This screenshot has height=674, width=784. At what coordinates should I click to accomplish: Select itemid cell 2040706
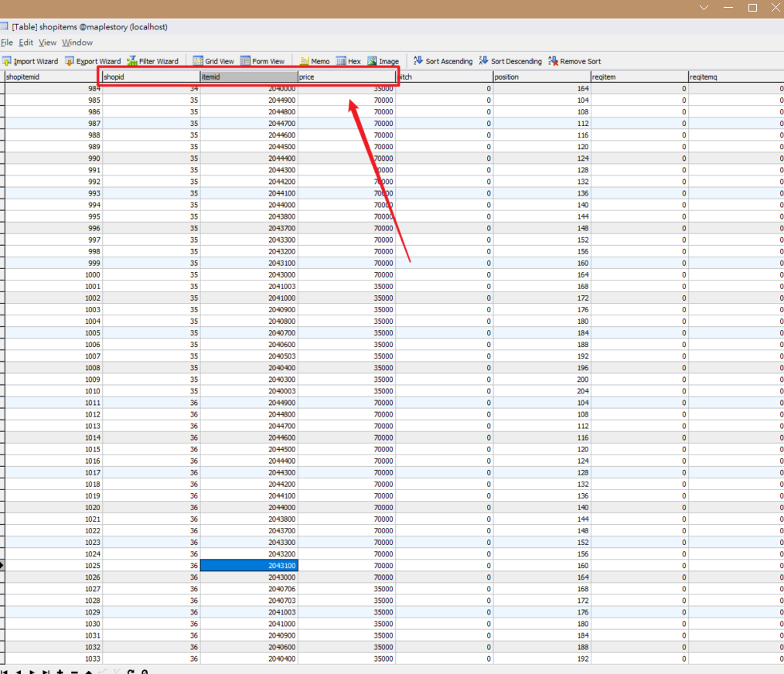(249, 588)
